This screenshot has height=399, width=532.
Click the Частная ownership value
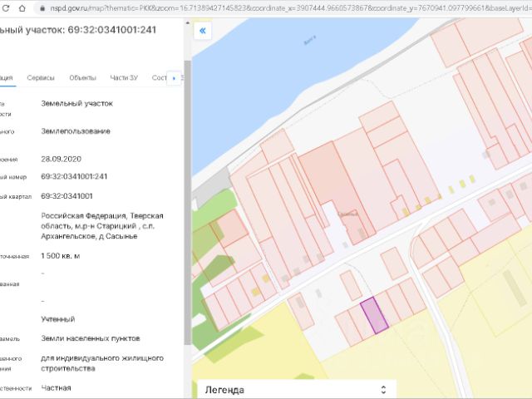(x=56, y=388)
